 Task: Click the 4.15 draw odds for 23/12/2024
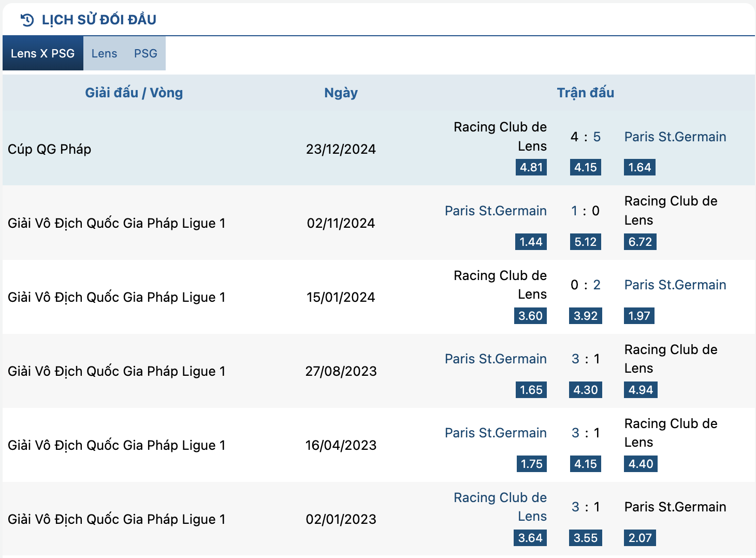click(x=586, y=167)
